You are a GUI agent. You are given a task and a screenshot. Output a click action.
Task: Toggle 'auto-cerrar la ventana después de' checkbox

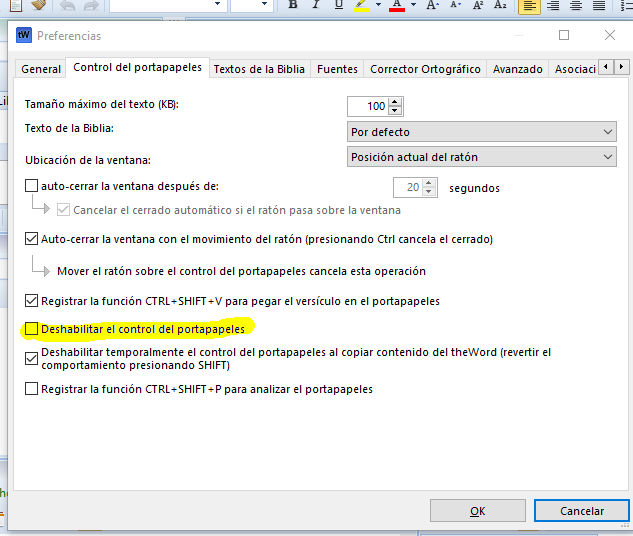coord(32,186)
